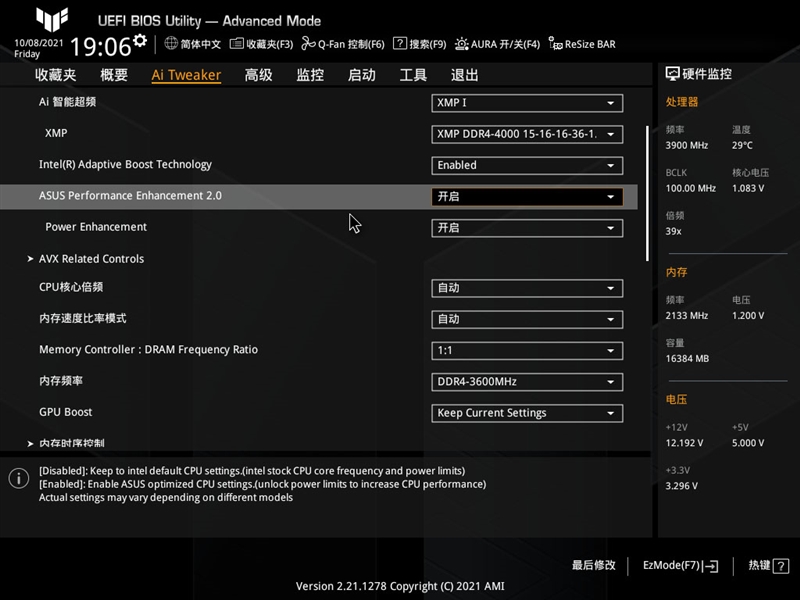Select the Ai 智能超频 row label
Screen dimensions: 800x600
[x=67, y=102]
